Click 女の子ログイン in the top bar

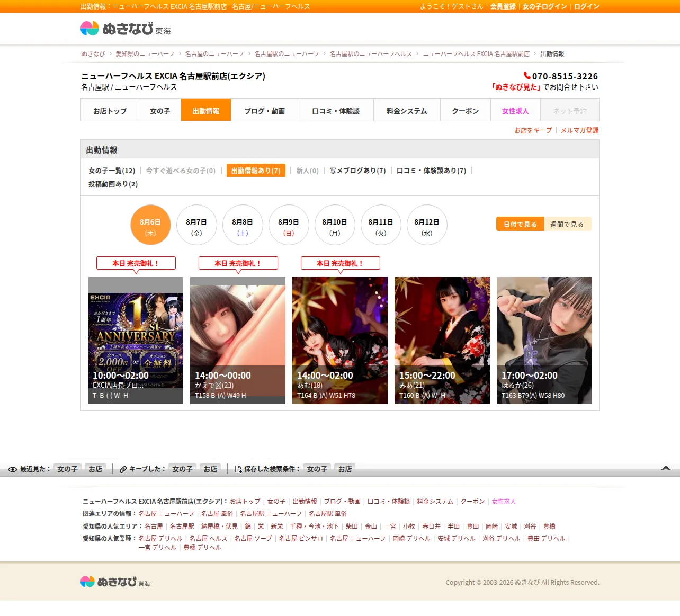[544, 6]
